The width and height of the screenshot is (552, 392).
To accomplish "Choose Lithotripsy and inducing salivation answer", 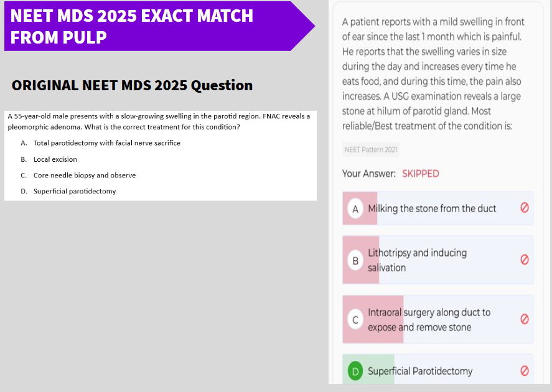I will tap(417, 260).
